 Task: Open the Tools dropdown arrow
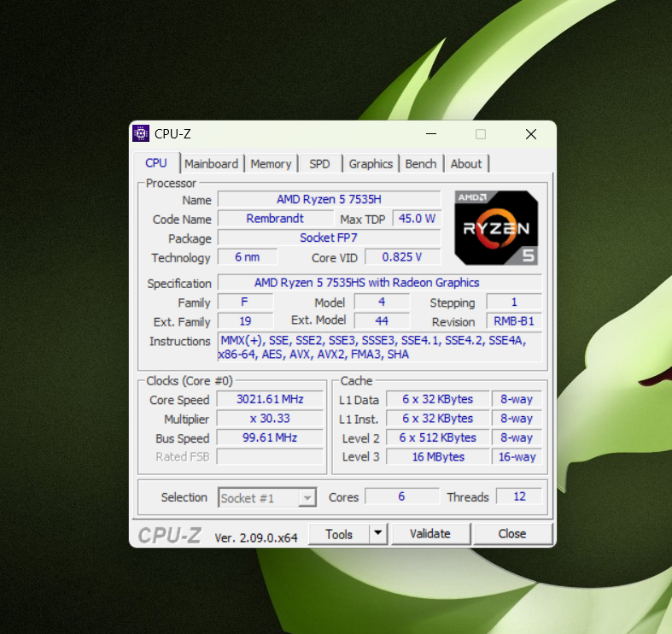(378, 533)
